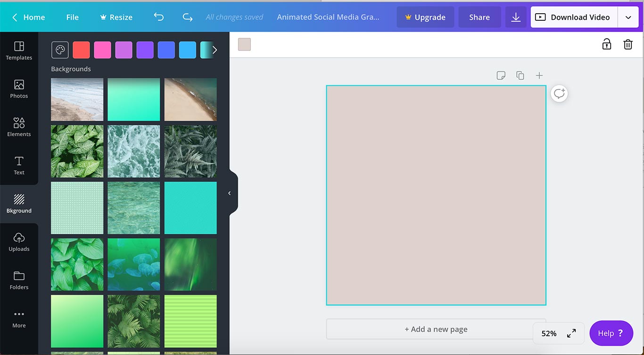Open the File menu
644x355 pixels.
(x=73, y=17)
